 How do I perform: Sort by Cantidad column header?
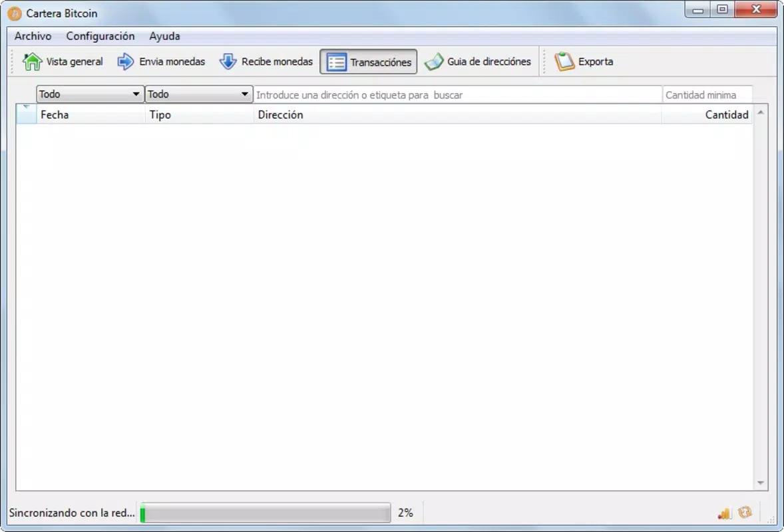[707, 114]
